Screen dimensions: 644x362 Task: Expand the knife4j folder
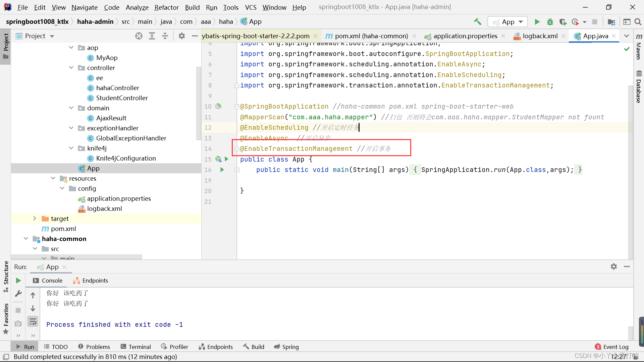coord(71,148)
